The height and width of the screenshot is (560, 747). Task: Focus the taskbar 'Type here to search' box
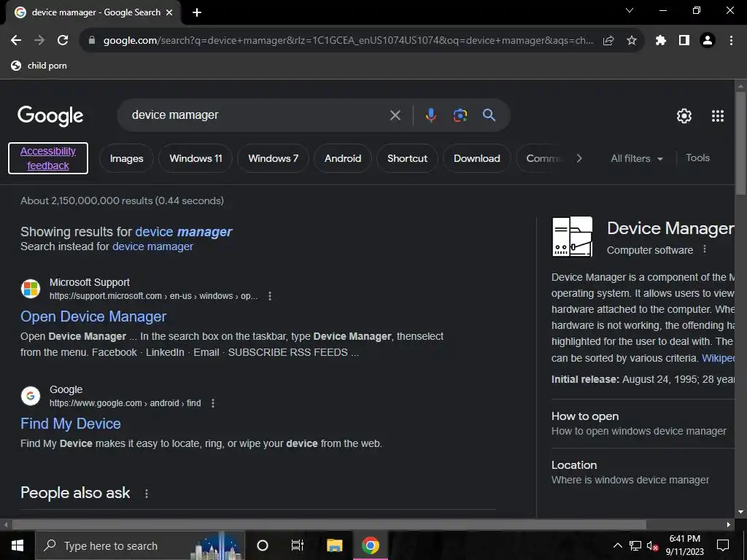coord(140,545)
